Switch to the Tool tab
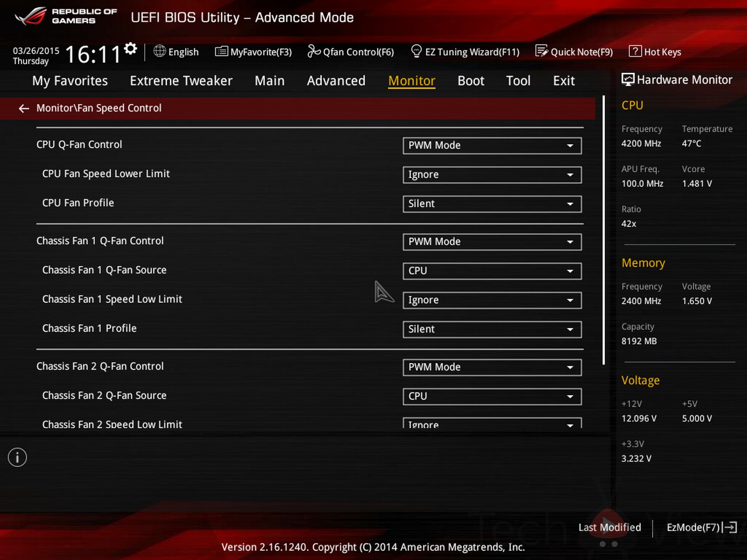This screenshot has width=747, height=560. [x=518, y=81]
